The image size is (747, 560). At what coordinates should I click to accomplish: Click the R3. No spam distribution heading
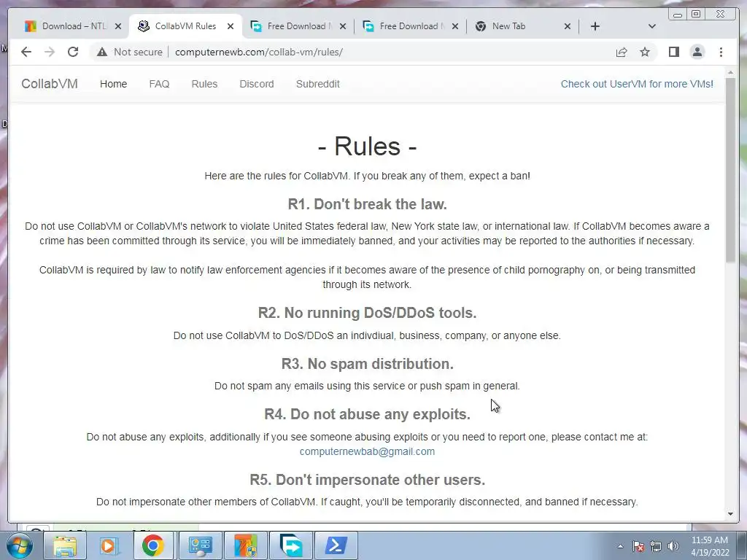(368, 364)
